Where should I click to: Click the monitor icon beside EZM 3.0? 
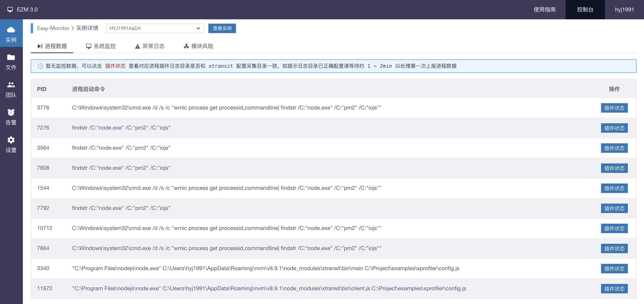[10, 10]
